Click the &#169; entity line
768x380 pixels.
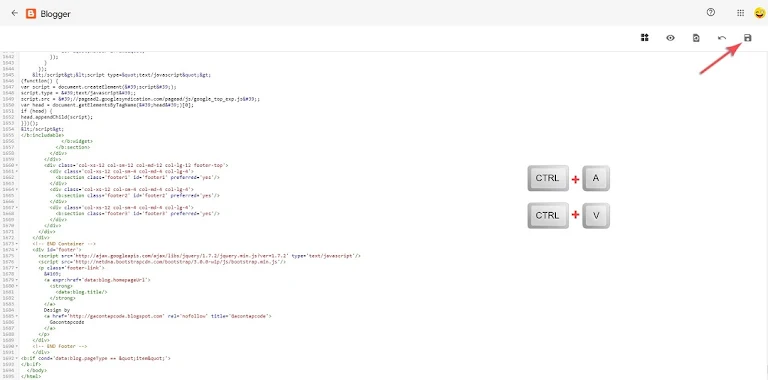pos(52,274)
